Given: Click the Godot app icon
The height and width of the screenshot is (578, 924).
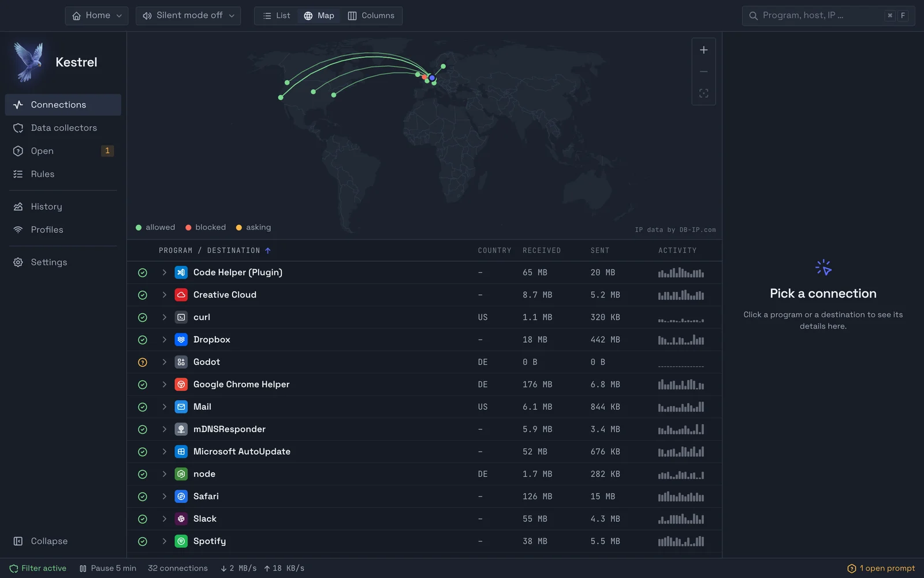Looking at the screenshot, I should click(x=181, y=362).
